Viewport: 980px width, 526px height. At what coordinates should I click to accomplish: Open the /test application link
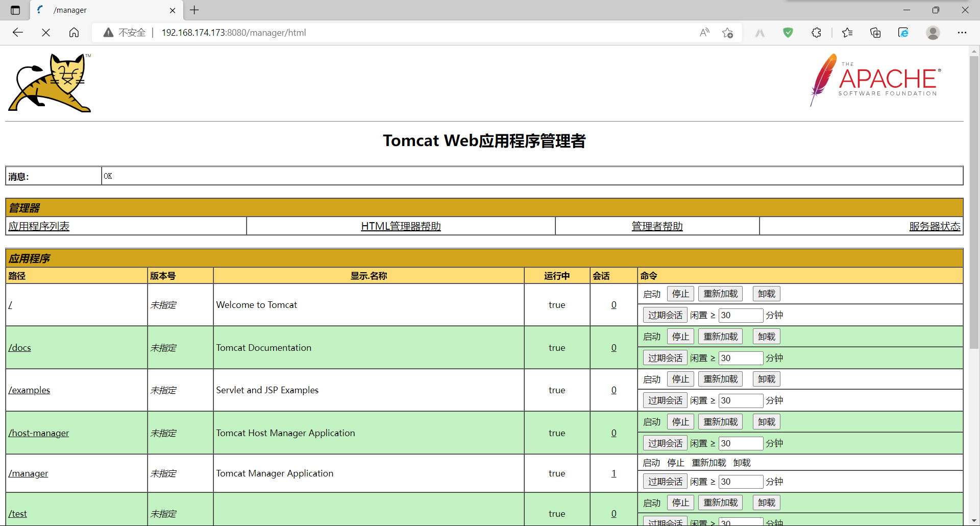tap(17, 514)
